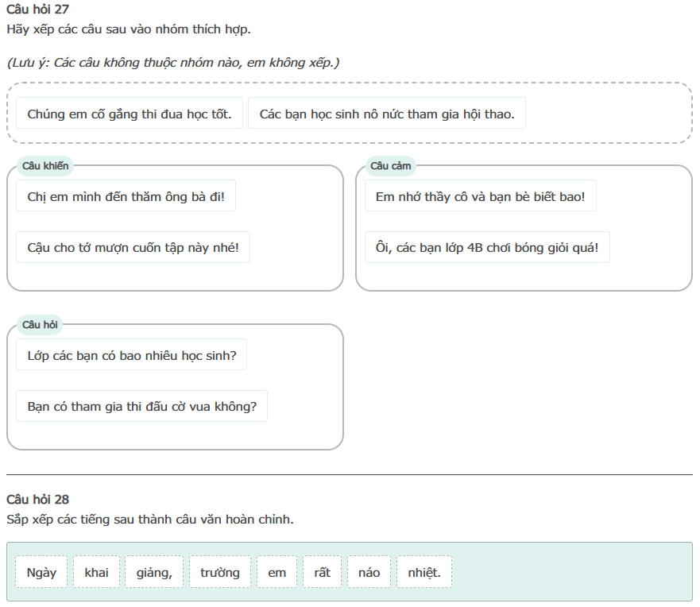The height and width of the screenshot is (607, 700).
Task: Click the card "Lớp các bạn có bao nhiêu học sinh?"
Action: 131,355
